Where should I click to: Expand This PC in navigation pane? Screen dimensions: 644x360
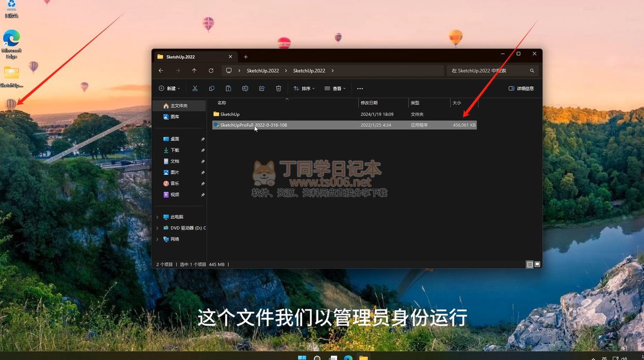click(x=157, y=217)
